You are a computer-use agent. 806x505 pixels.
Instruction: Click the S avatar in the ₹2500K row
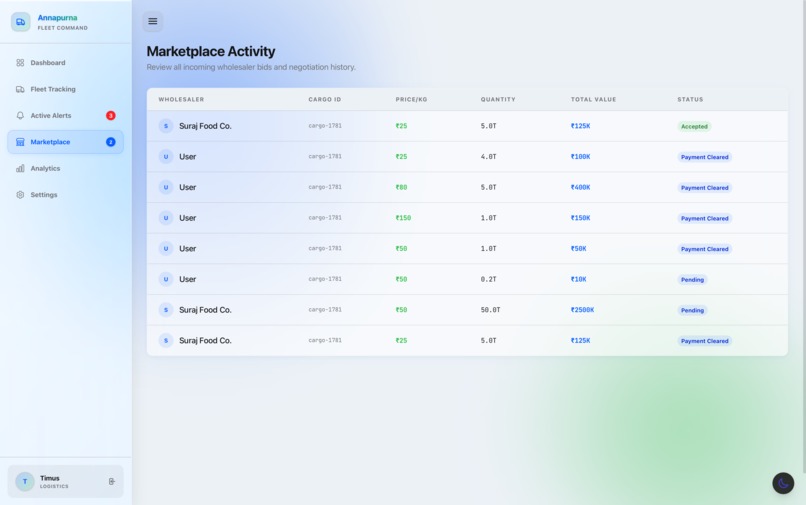point(166,310)
